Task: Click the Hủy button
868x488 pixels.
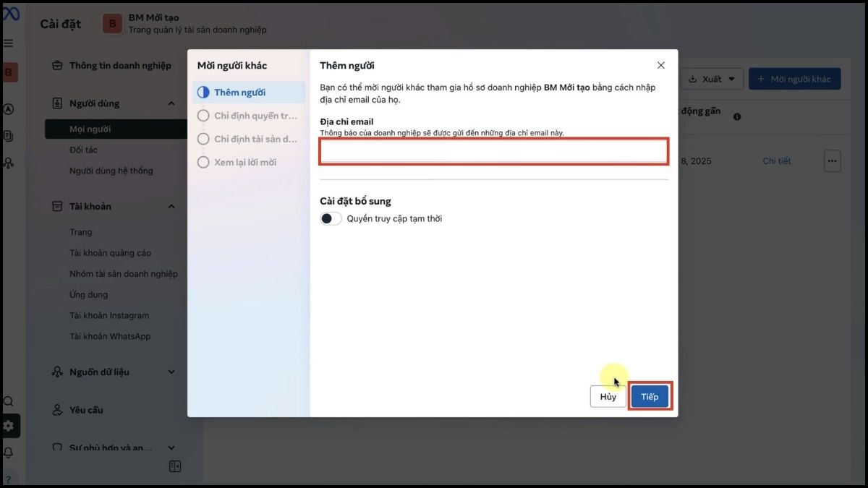Action: 608,397
